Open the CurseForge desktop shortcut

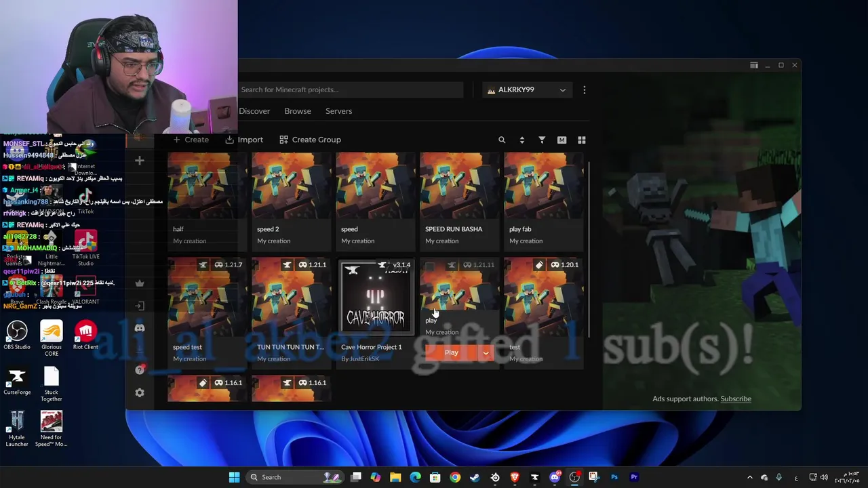coord(17,382)
